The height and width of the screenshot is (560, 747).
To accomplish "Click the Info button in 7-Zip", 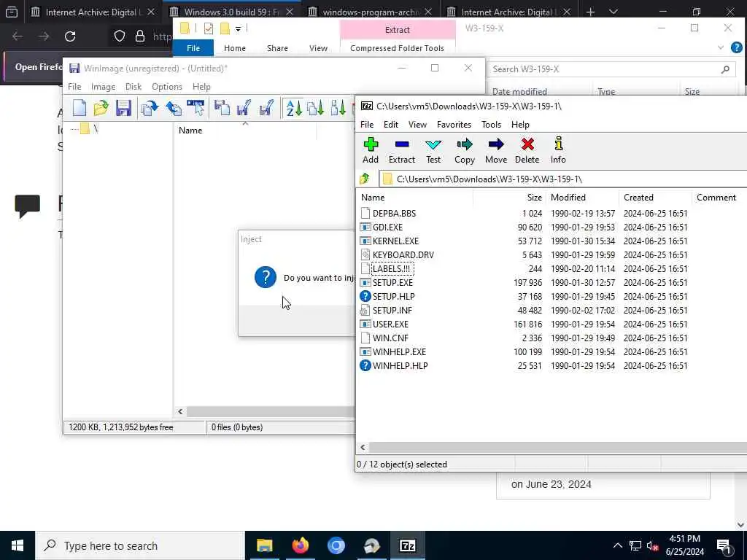I will pos(558,150).
